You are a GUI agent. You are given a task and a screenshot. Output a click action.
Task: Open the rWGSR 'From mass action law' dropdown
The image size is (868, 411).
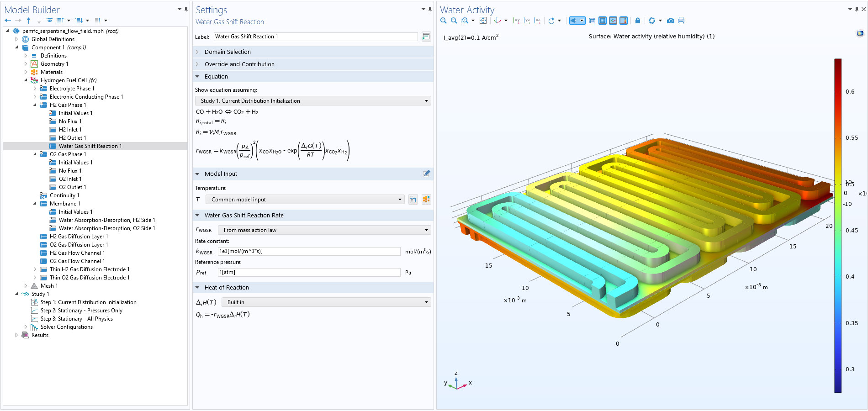(324, 230)
